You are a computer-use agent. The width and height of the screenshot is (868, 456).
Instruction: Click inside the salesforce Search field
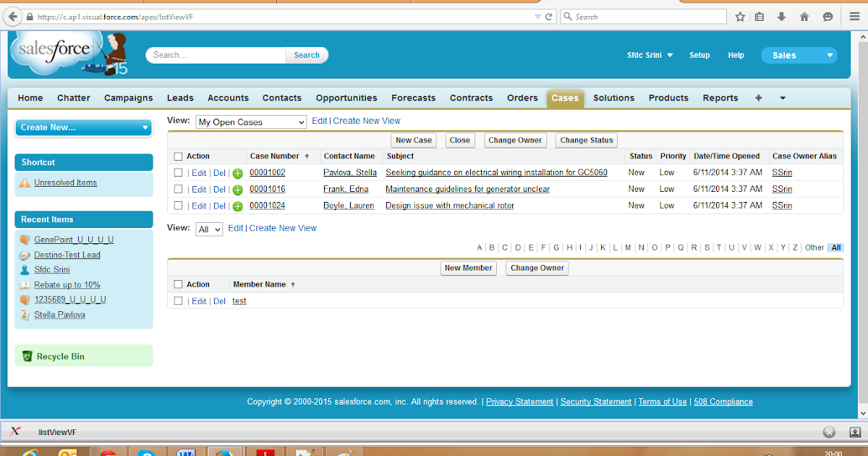[x=214, y=54]
